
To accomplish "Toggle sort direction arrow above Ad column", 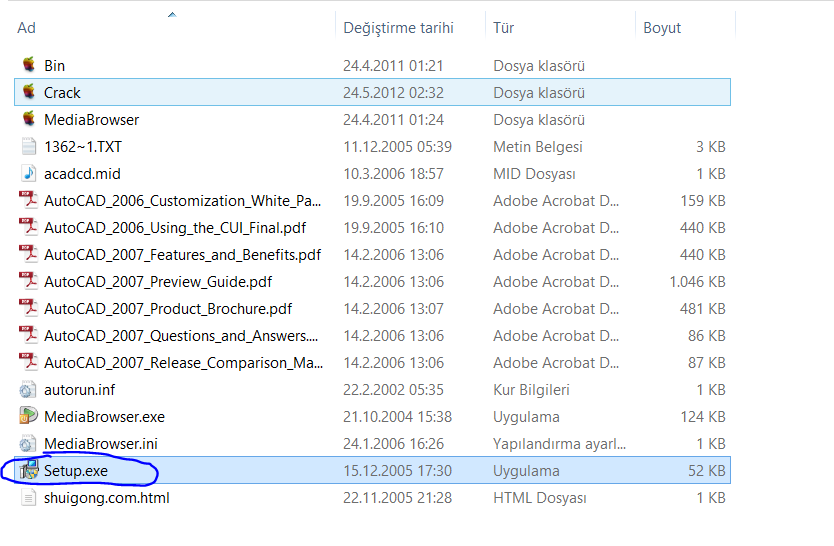I will [x=172, y=15].
